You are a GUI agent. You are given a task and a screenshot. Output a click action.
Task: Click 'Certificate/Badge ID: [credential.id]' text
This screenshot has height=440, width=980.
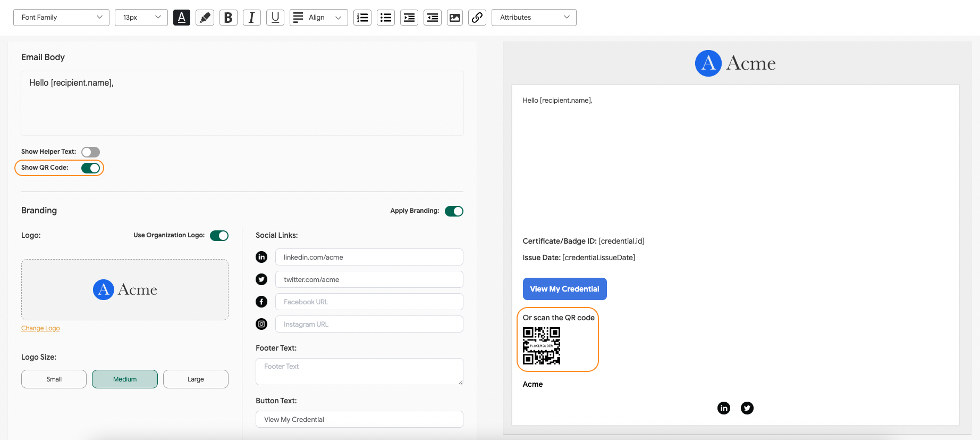click(x=584, y=241)
